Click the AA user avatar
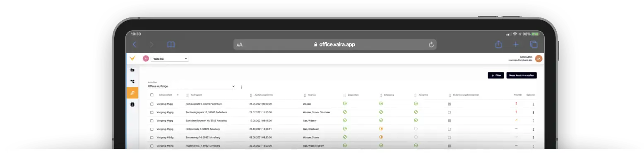The height and width of the screenshot is (153, 644). tap(538, 59)
